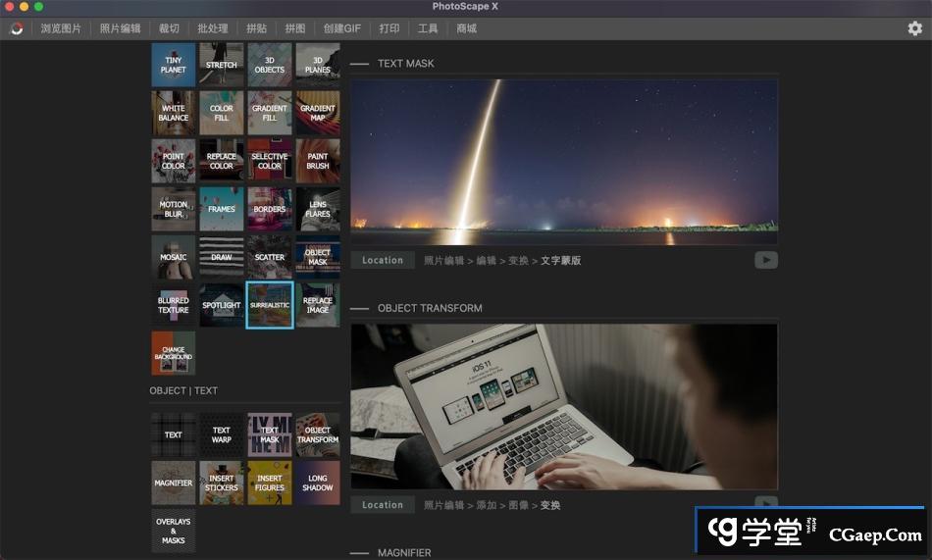932x560 pixels.
Task: Open the Mosaic effect tile
Action: (x=173, y=257)
